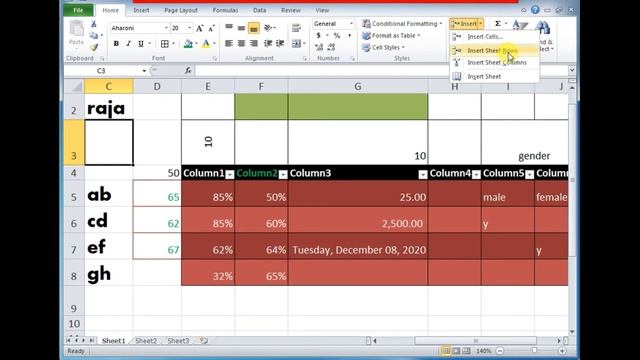This screenshot has width=640, height=360.
Task: Apply the Borders button
Action: point(164,44)
